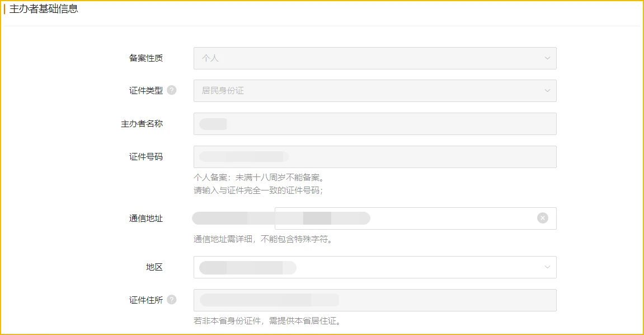Click help icon beside 证件类型 label
644x335 pixels.
point(172,90)
